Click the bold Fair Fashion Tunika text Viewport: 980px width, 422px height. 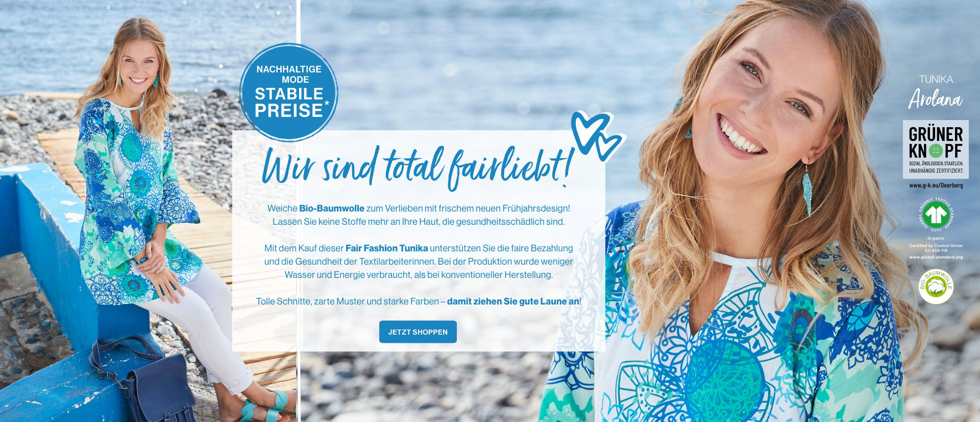pos(386,248)
